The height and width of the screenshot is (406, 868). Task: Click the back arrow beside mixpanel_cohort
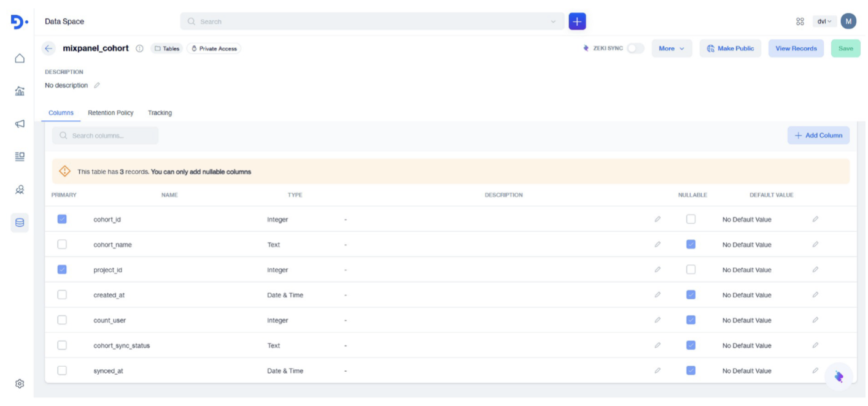48,48
